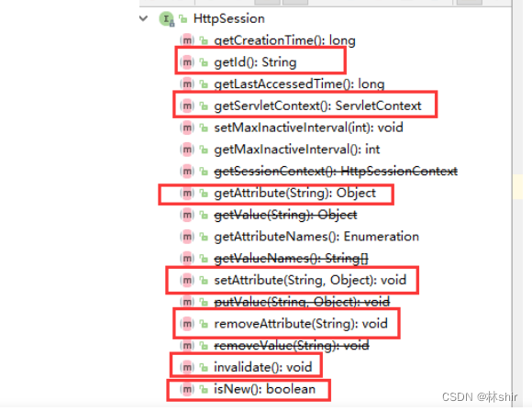Select deprecated putValue(String, Object) method
The width and height of the screenshot is (532, 411).
(302, 302)
